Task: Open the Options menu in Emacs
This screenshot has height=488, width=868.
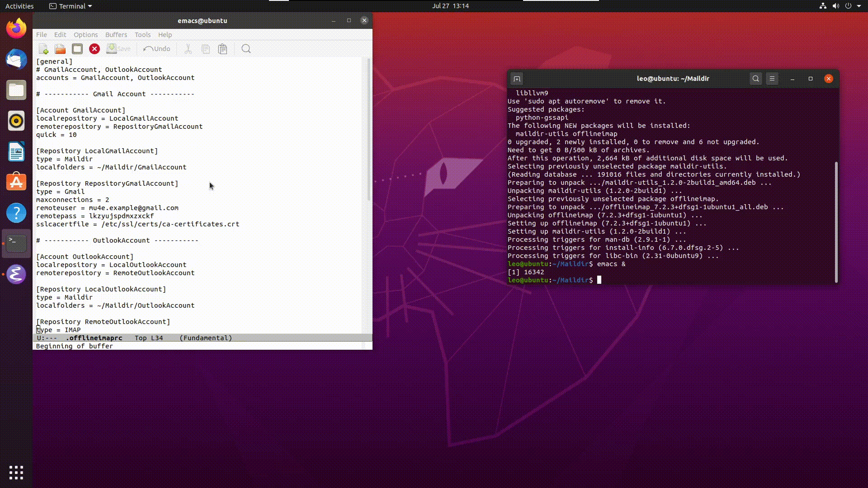Action: (x=86, y=35)
